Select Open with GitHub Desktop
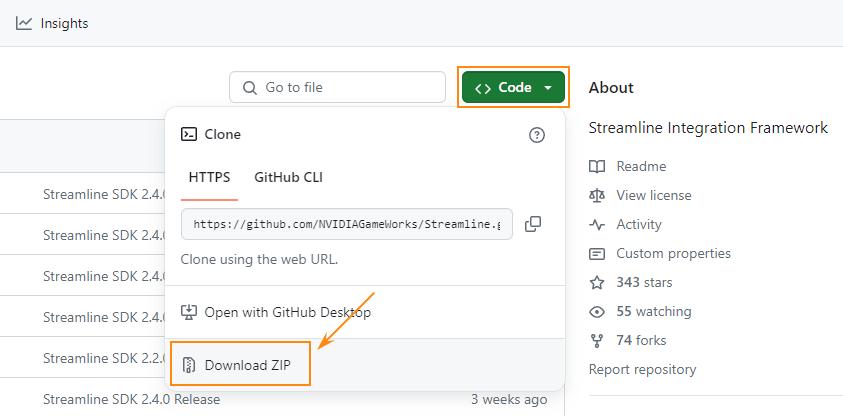Viewport: 843px width, 416px height. point(287,312)
